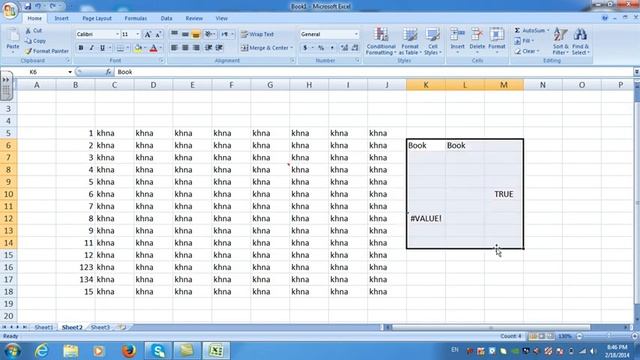The image size is (640, 360).
Task: Align text to the right
Action: coord(196,48)
